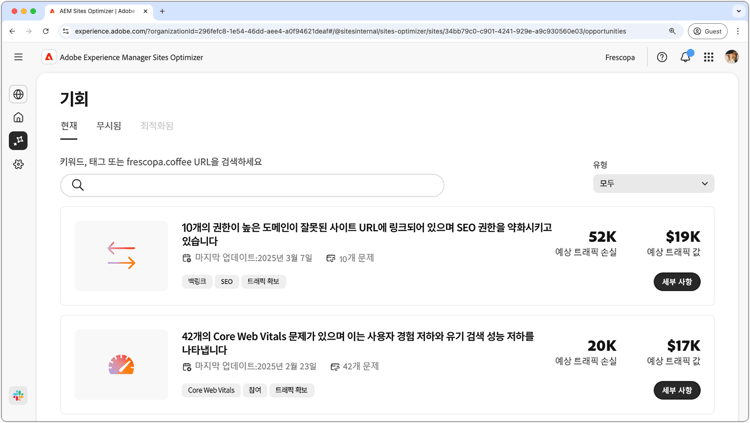
Task: Click the issues icon beside 42개 문제
Action: (335, 367)
